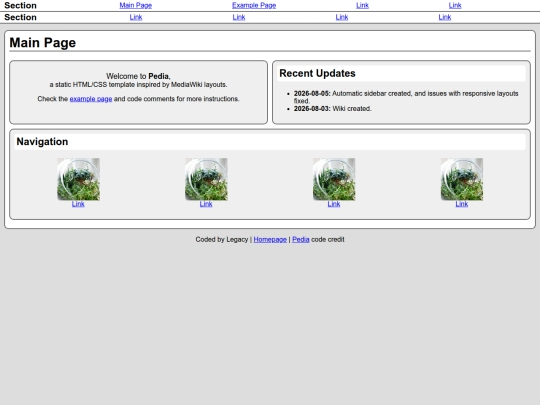Click the 'Main Page' heading
This screenshot has height=405, width=540.
click(x=43, y=43)
